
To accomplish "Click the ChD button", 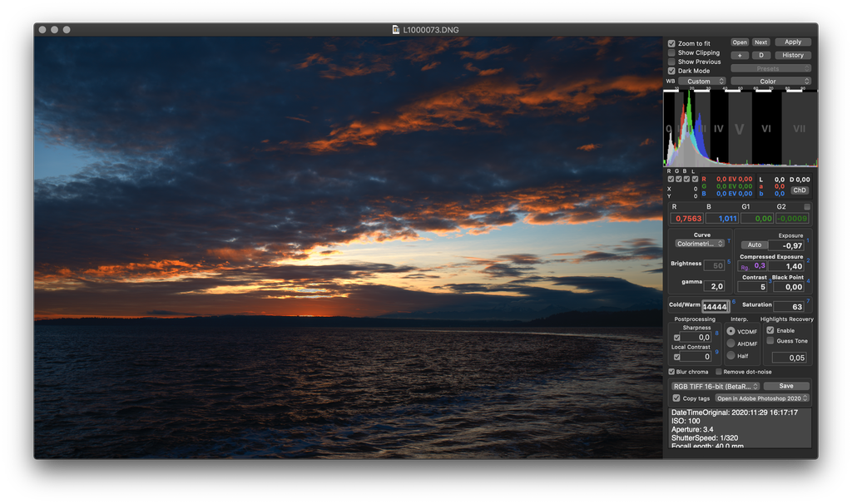I will coord(799,190).
